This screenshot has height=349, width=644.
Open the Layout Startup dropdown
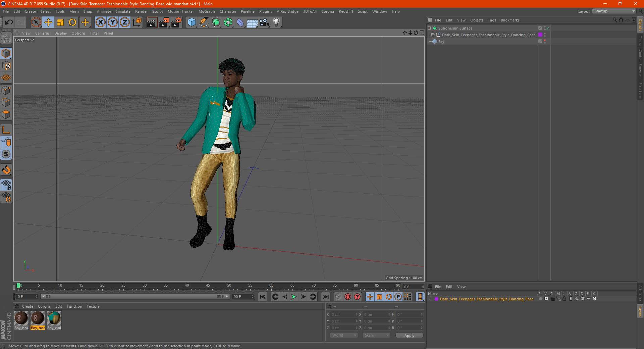614,11
